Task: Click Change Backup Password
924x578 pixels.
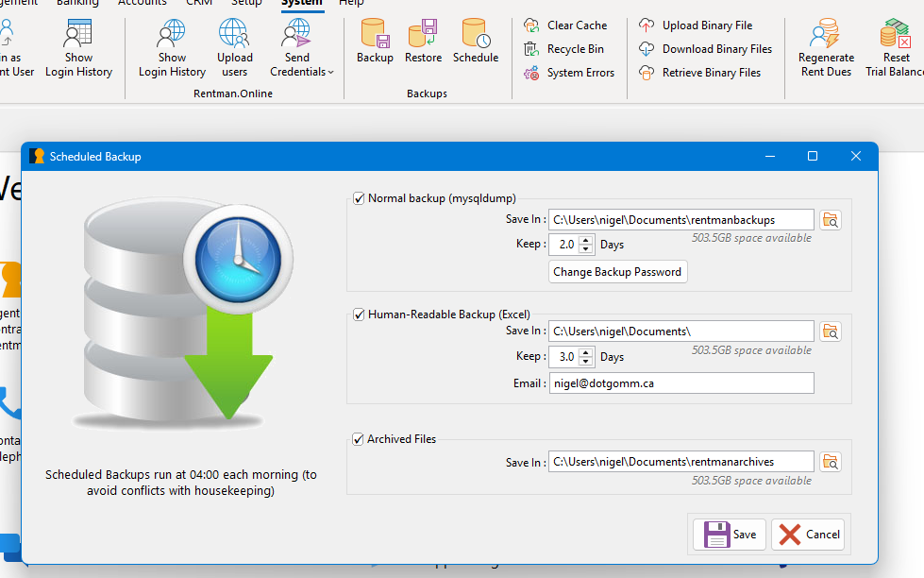Action: [x=617, y=271]
